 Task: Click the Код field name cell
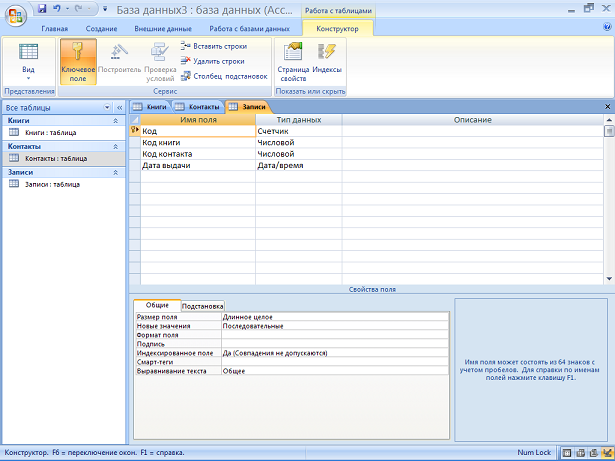point(198,131)
